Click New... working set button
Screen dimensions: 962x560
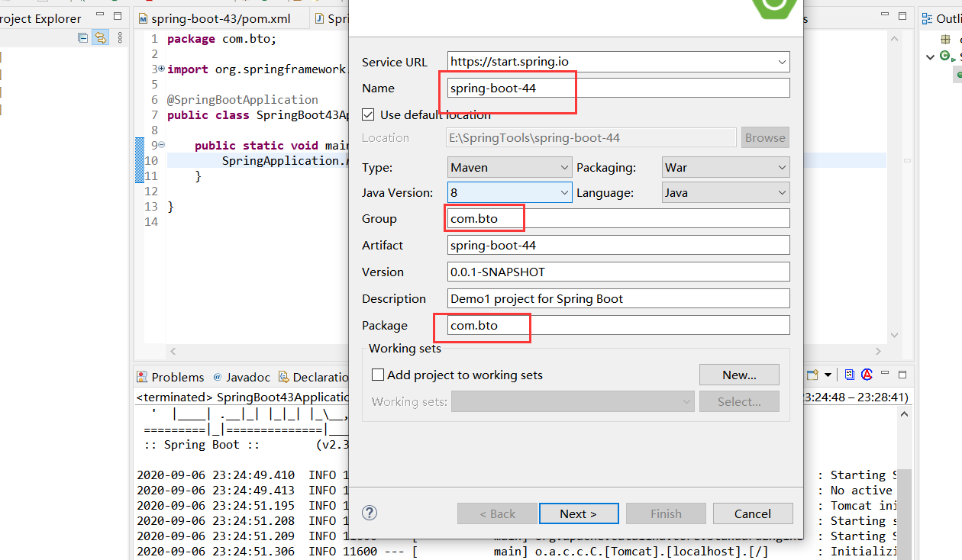tap(739, 375)
